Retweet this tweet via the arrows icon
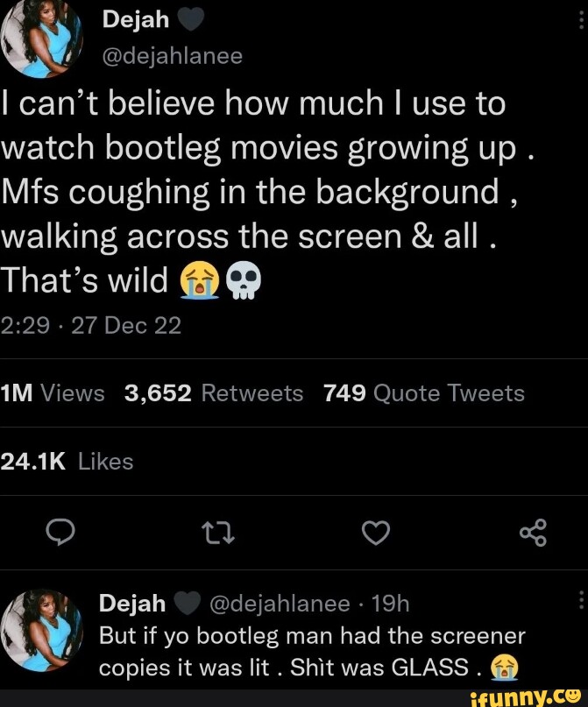 (x=216, y=532)
